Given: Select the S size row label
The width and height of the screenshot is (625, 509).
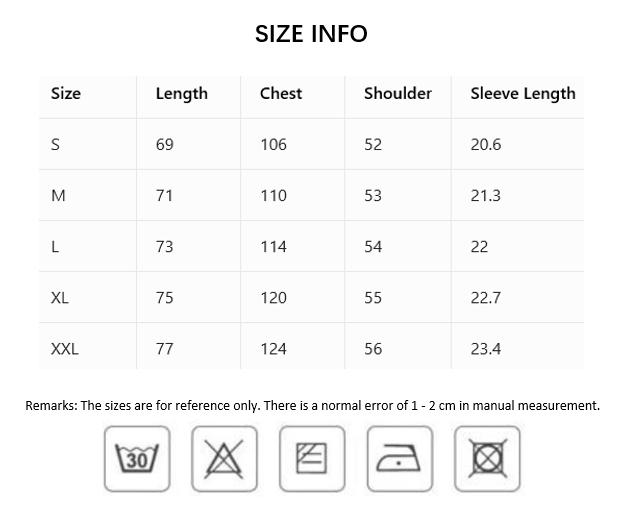Looking at the screenshot, I should pos(55,144).
